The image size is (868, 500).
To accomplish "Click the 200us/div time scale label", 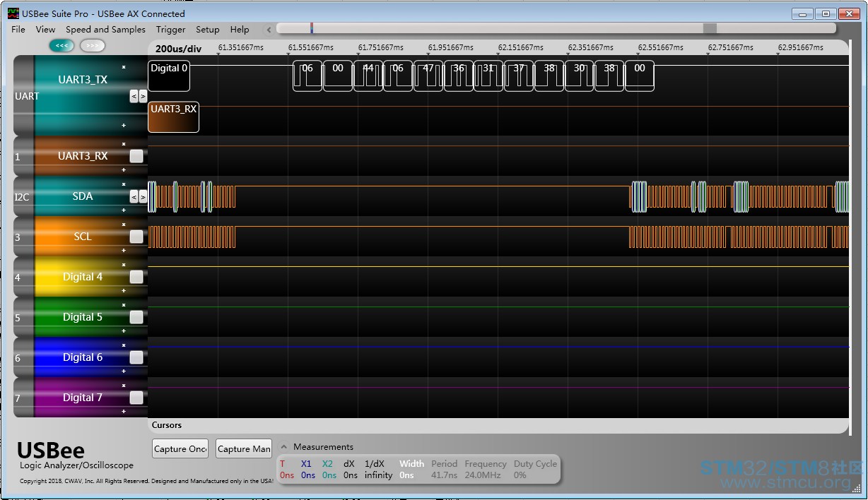I will [x=179, y=49].
